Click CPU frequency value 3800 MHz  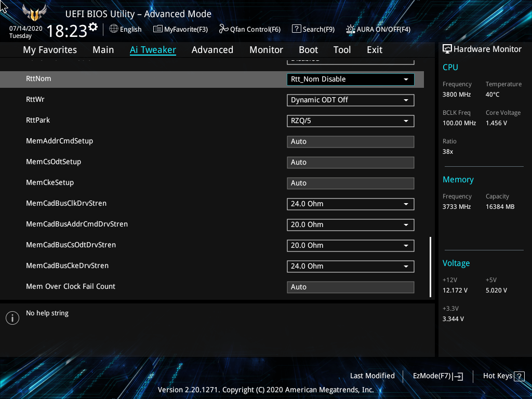[x=456, y=95]
